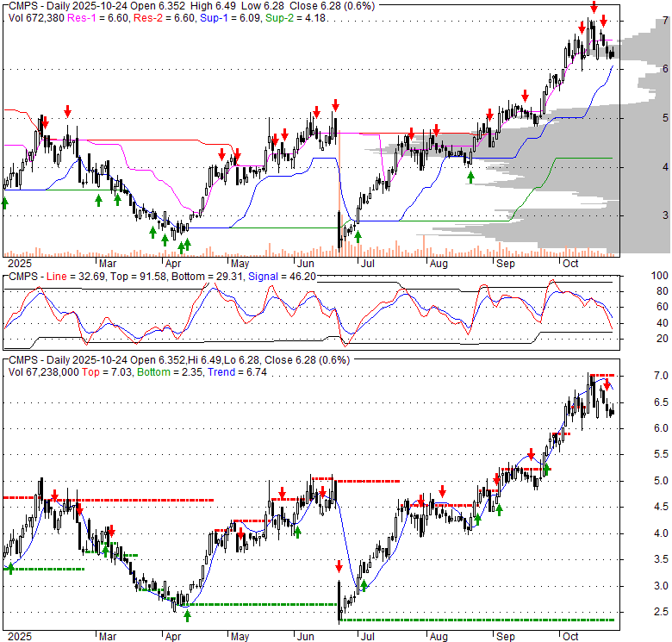Click the red arrow above mid-June peak, top chart

click(x=335, y=103)
